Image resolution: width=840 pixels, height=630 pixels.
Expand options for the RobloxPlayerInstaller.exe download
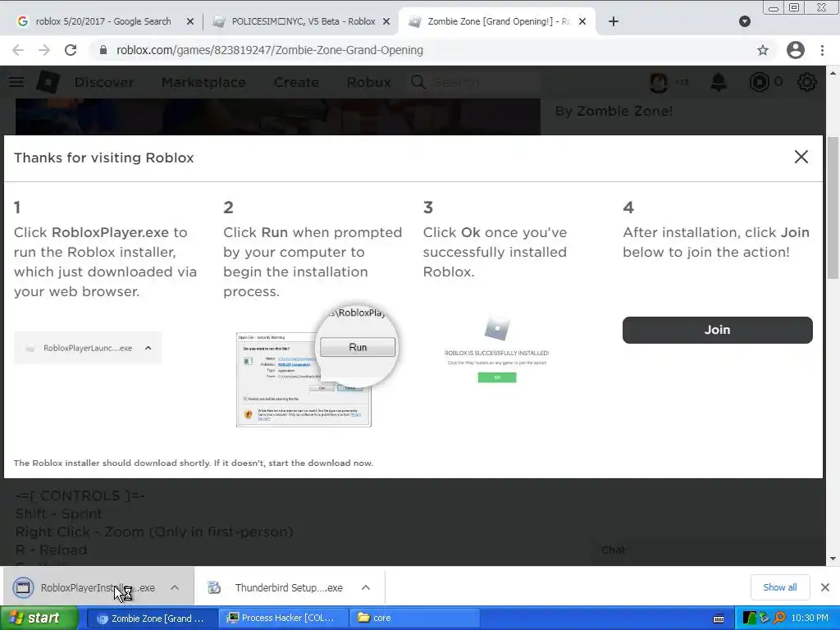point(175,587)
